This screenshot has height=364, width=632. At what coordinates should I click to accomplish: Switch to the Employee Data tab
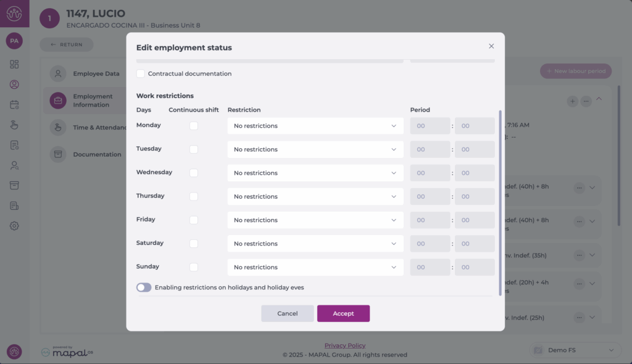(x=96, y=73)
